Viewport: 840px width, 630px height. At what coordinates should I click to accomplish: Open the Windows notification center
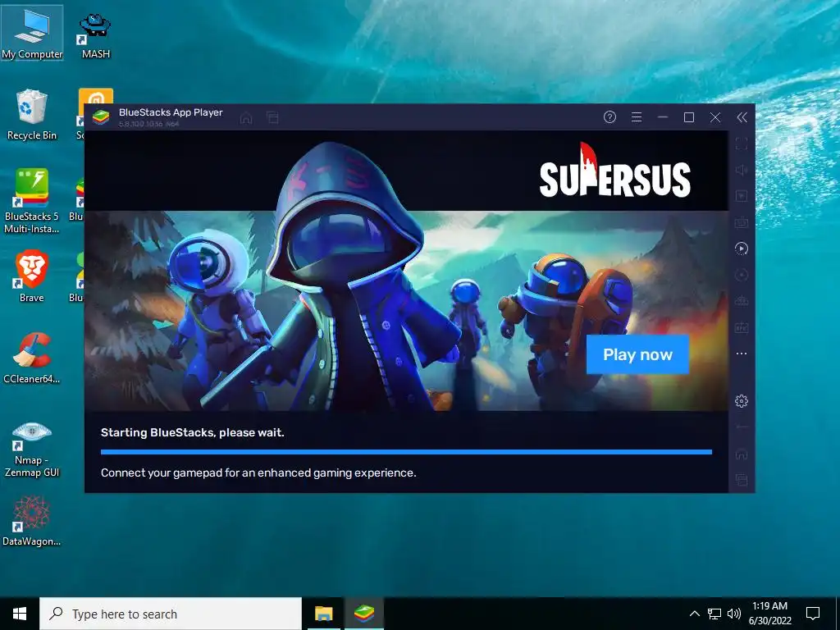coord(813,614)
